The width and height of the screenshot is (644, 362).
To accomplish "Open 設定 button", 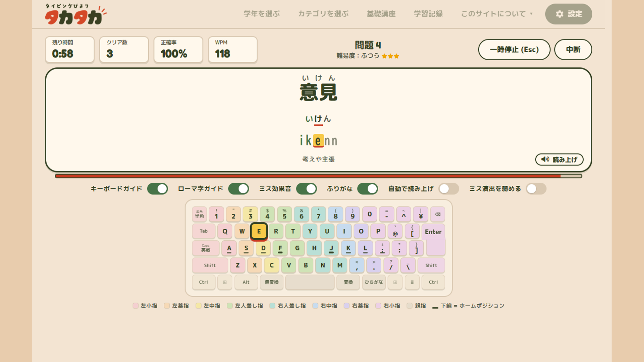I will [x=569, y=14].
